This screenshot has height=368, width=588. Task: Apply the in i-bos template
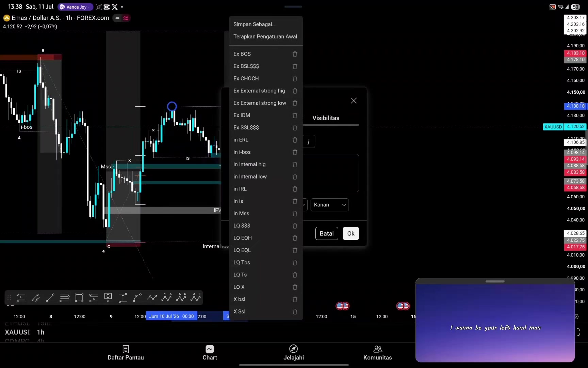click(242, 152)
